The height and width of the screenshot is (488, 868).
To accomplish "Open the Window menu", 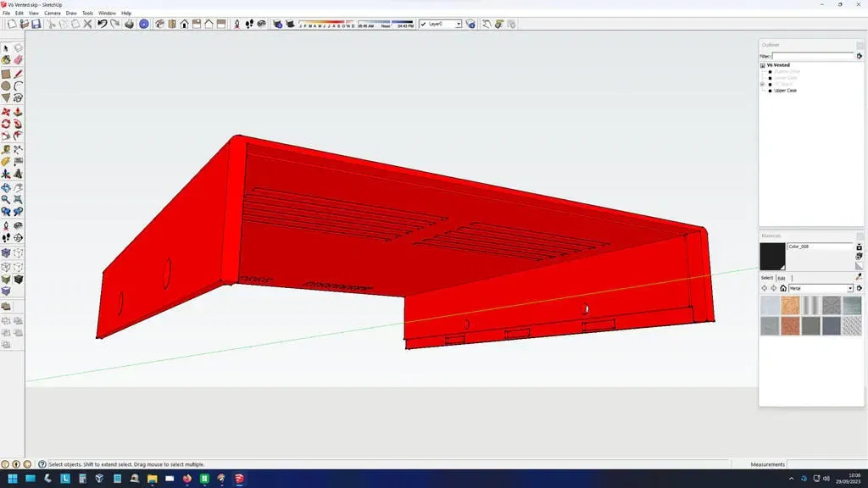I will pyautogui.click(x=107, y=13).
